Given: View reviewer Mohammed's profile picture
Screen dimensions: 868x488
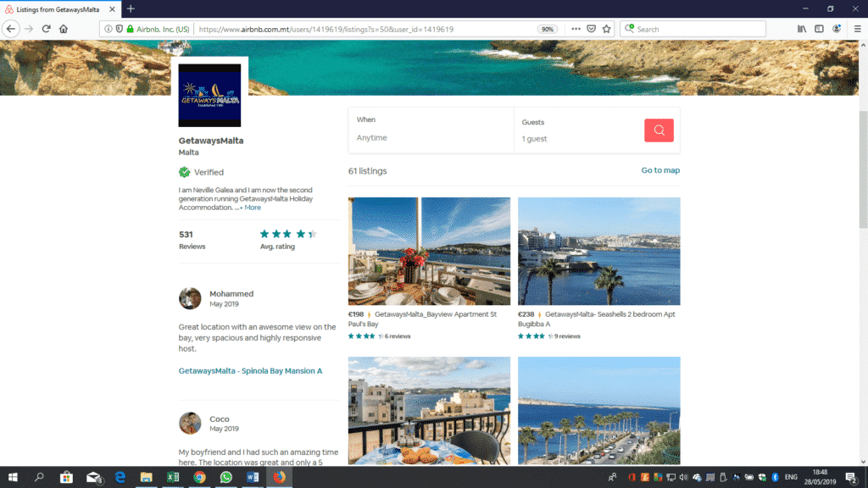Looking at the screenshot, I should [x=190, y=298].
